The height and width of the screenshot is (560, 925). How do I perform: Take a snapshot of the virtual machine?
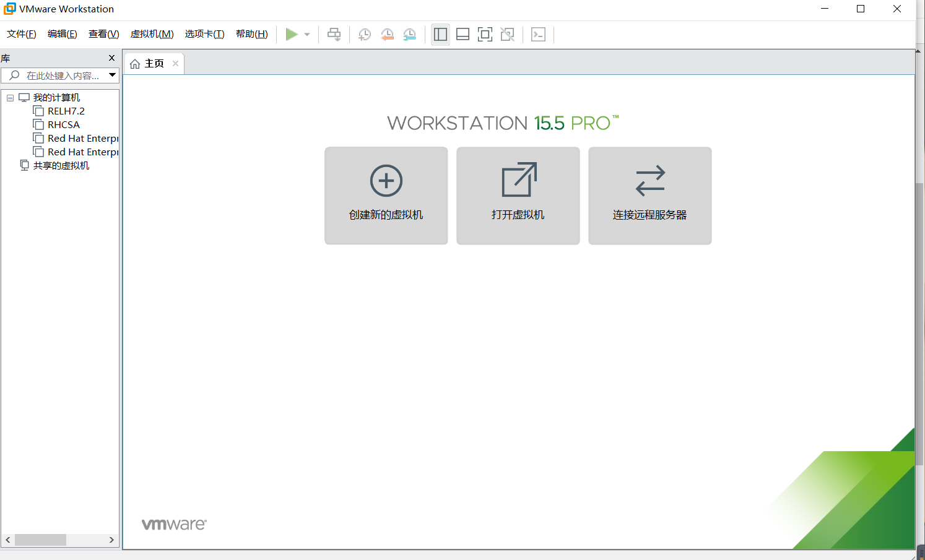(364, 35)
